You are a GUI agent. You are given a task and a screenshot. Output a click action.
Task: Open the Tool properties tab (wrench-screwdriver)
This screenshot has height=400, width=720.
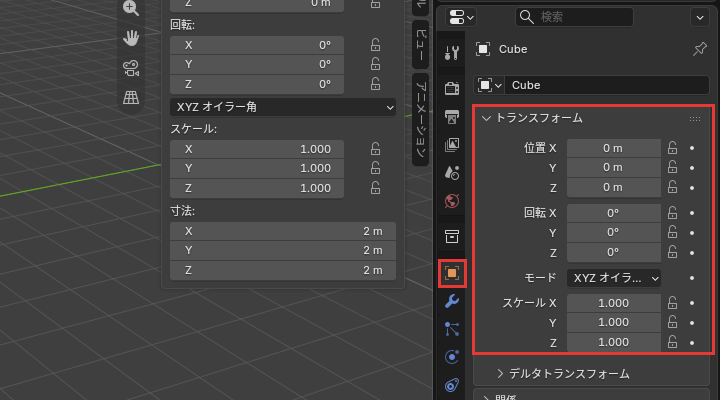click(x=452, y=53)
